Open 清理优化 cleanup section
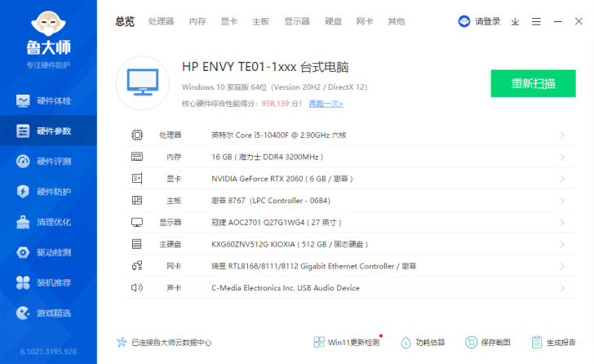The height and width of the screenshot is (364, 594). 48,222
